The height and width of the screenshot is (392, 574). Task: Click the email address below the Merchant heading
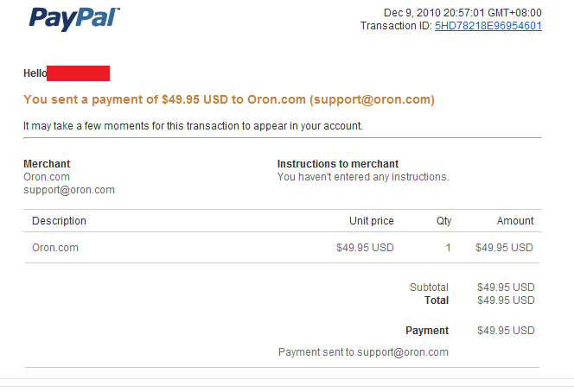[69, 190]
